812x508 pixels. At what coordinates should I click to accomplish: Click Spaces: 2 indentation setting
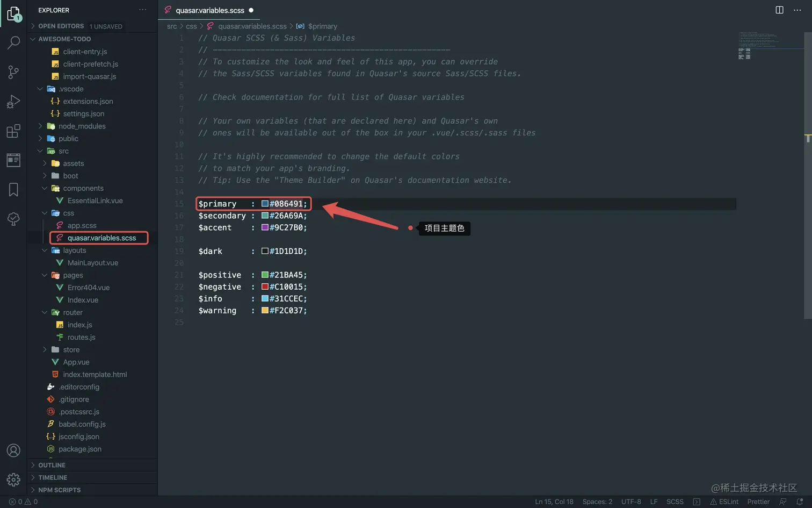click(597, 502)
